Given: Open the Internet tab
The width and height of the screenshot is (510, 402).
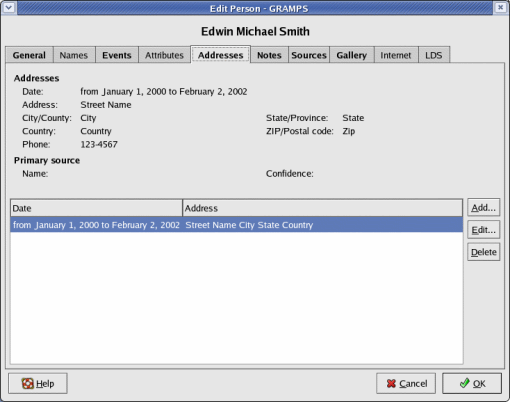Looking at the screenshot, I should [396, 55].
